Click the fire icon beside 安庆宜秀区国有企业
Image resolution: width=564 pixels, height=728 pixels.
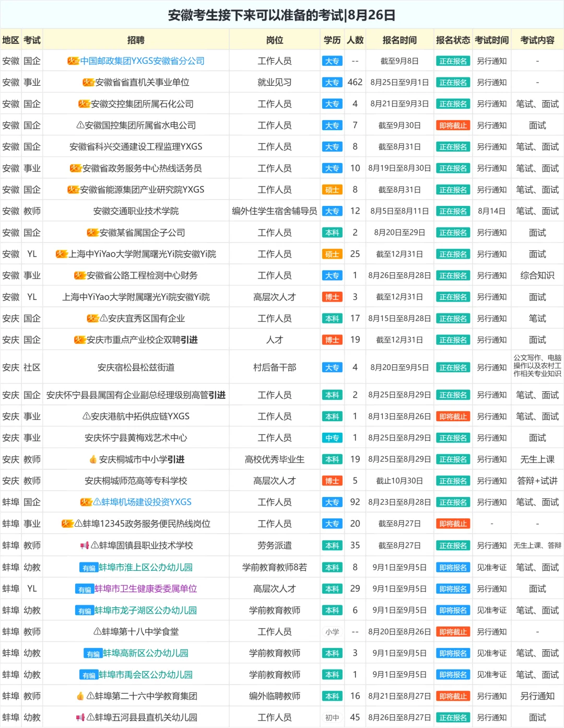(92, 318)
